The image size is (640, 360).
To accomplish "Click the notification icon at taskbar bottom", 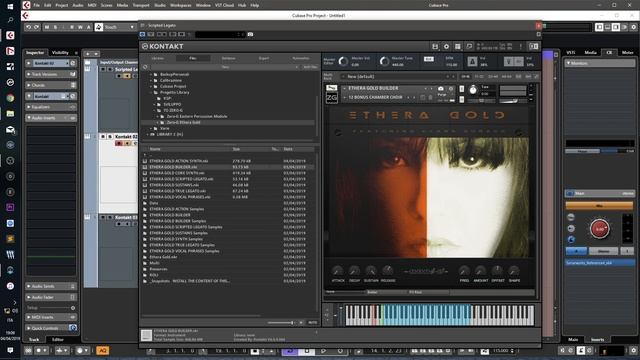I will tap(10, 351).
